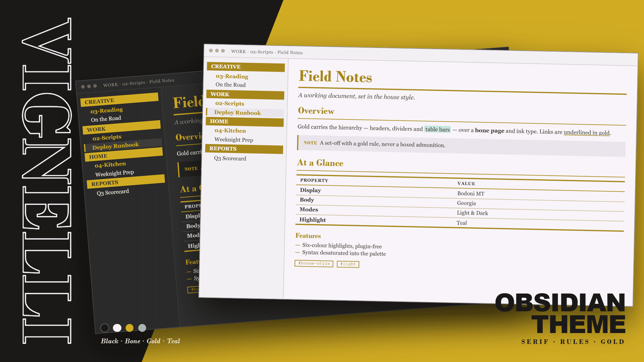This screenshot has width=644, height=362.
Task: Click the dark window title breadcrumb
Action: click(139, 83)
